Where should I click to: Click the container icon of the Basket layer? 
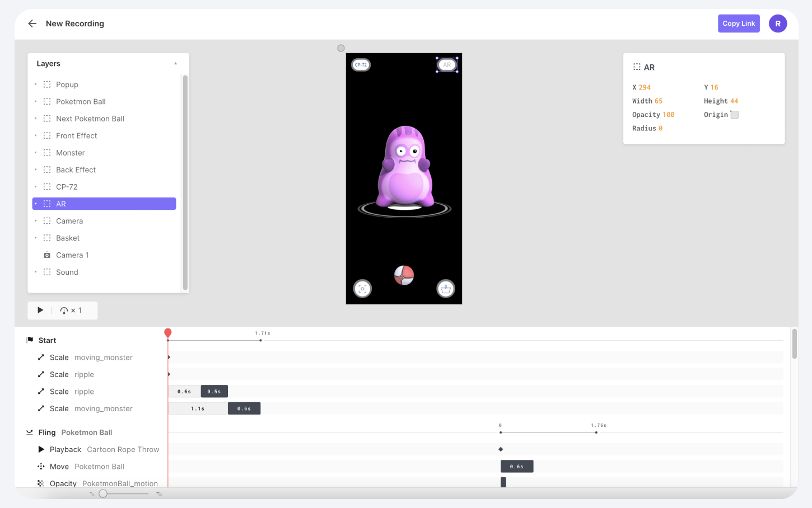point(47,238)
